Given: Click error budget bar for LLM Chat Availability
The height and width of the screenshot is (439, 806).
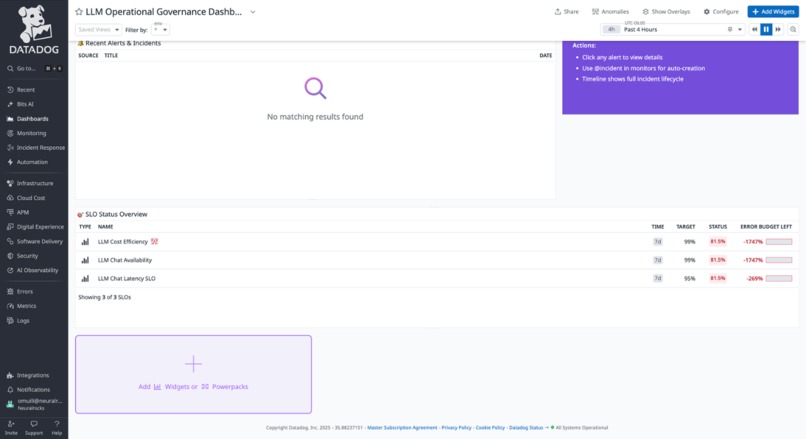Looking at the screenshot, I should [x=779, y=260].
